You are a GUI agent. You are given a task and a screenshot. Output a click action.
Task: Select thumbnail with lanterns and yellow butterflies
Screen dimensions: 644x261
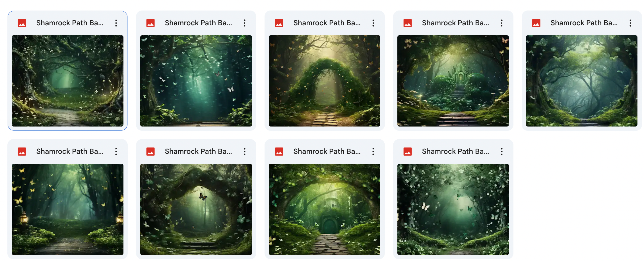[x=67, y=209]
